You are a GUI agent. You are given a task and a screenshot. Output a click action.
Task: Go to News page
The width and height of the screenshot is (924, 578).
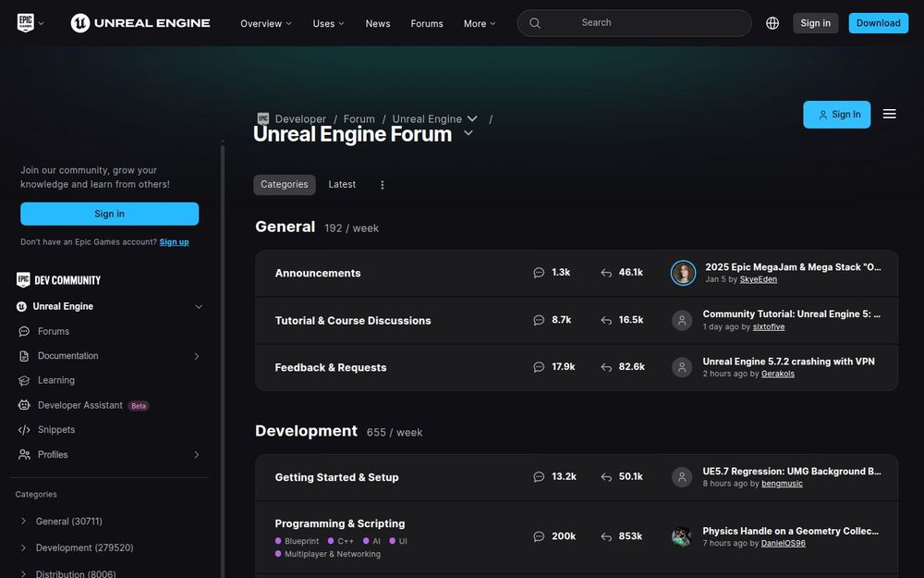coord(378,24)
